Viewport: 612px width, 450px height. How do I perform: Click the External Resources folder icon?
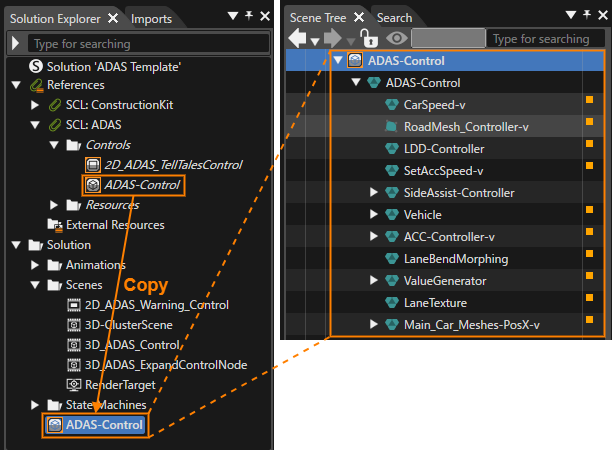pos(55,225)
